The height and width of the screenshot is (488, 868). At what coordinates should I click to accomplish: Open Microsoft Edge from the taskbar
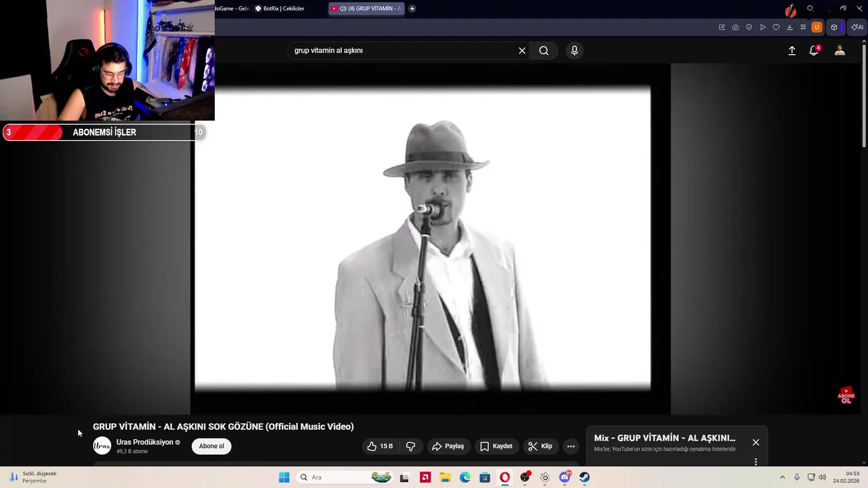pyautogui.click(x=465, y=477)
